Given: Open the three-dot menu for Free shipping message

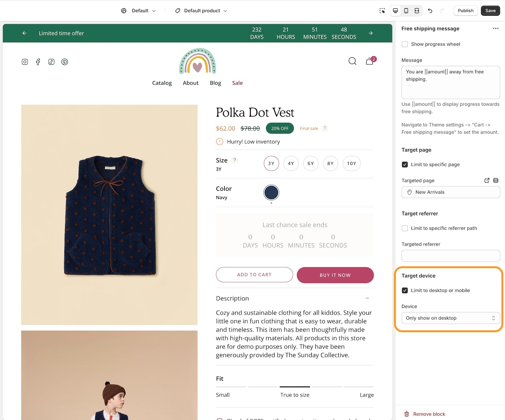Looking at the screenshot, I should point(495,29).
